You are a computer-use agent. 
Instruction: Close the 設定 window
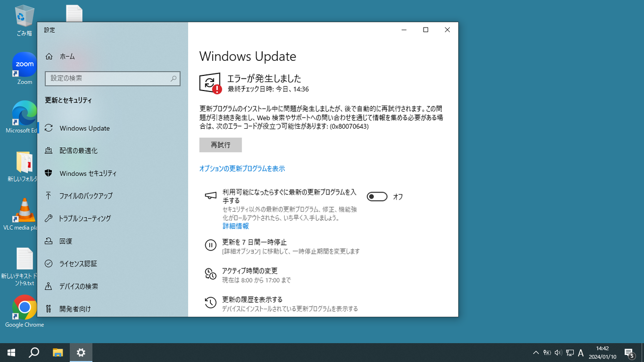coord(447,30)
